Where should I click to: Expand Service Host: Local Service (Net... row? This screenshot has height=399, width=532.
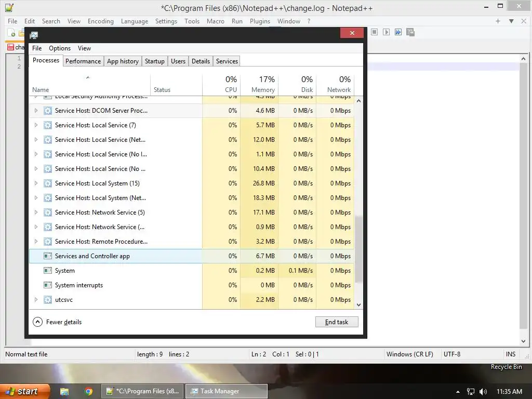[x=36, y=140]
